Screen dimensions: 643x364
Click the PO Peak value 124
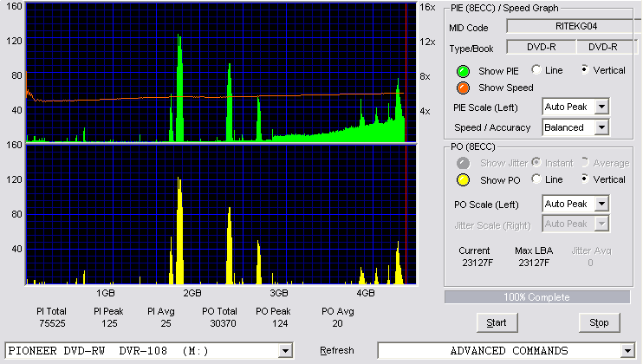[x=280, y=324]
